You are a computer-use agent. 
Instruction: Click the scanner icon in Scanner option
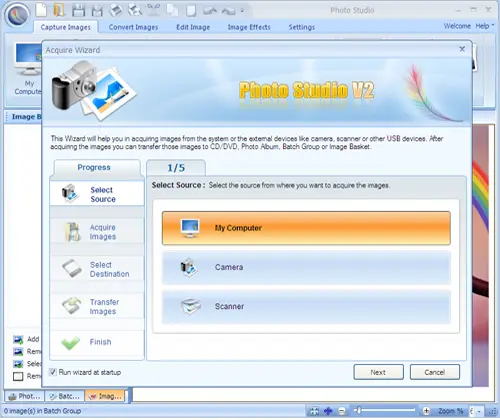(190, 306)
